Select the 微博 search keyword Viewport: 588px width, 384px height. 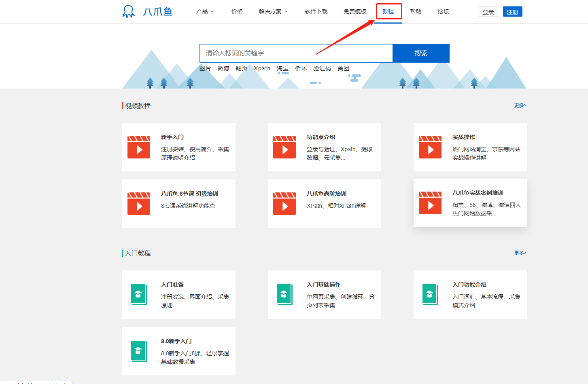[223, 68]
